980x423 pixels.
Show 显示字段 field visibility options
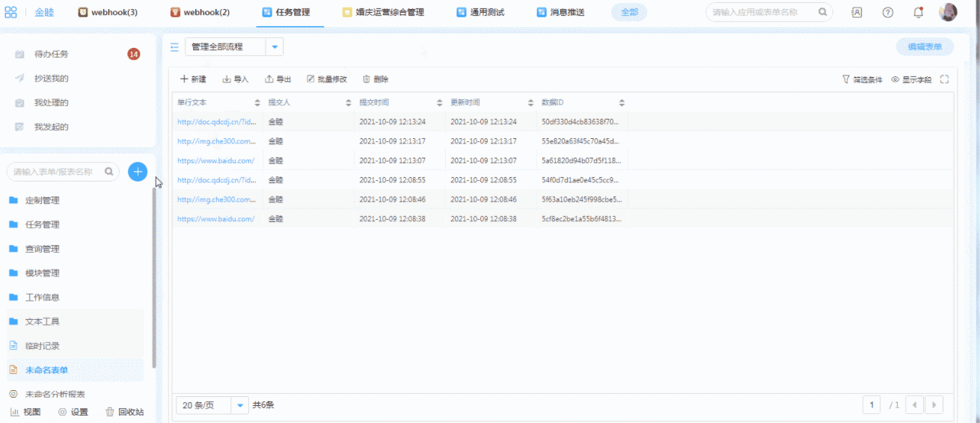911,79
